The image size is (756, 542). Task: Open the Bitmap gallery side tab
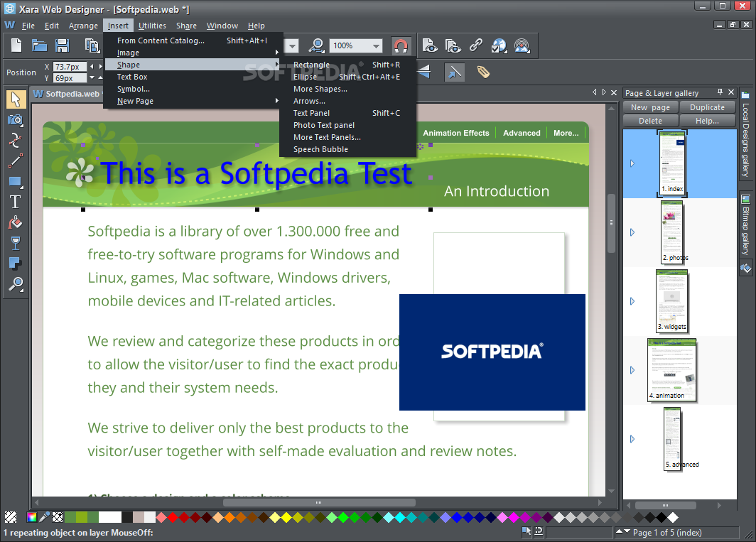(745, 226)
